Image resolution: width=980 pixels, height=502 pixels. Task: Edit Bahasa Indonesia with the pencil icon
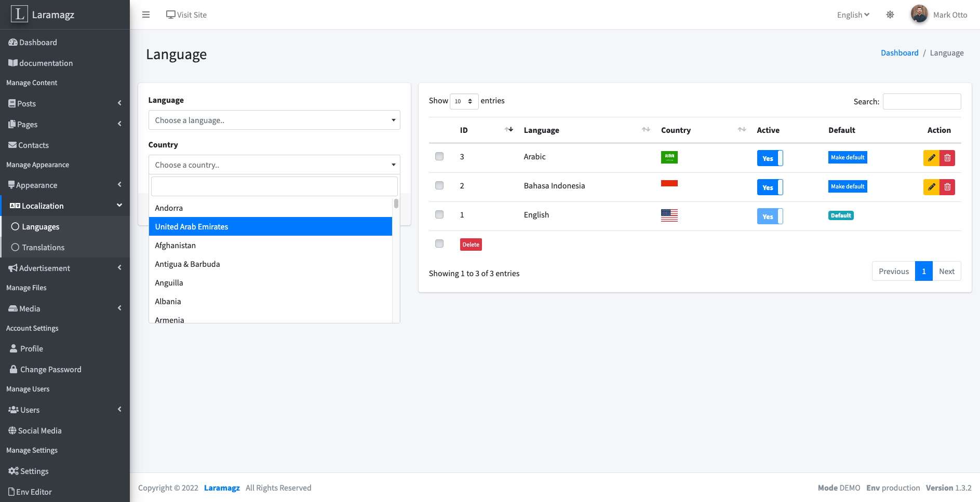point(931,187)
